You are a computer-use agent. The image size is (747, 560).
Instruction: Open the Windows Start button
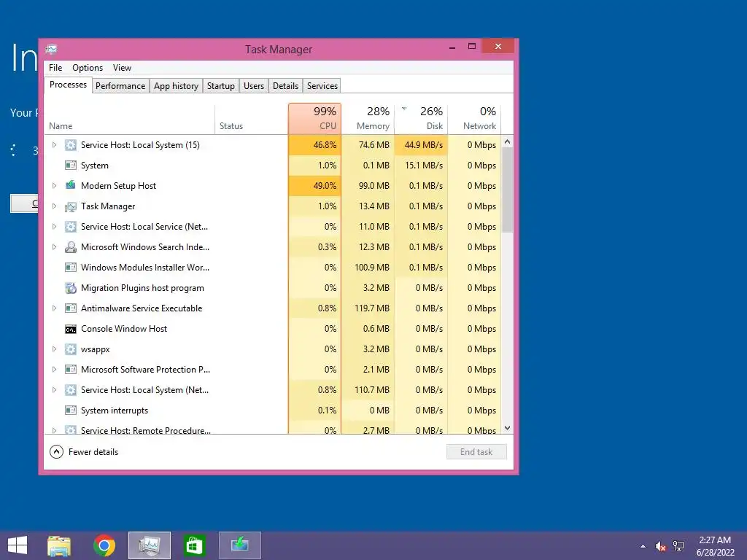point(18,545)
